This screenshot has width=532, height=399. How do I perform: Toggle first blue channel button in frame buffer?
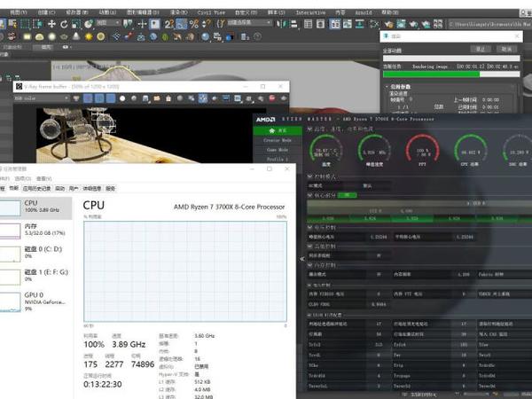(x=88, y=98)
